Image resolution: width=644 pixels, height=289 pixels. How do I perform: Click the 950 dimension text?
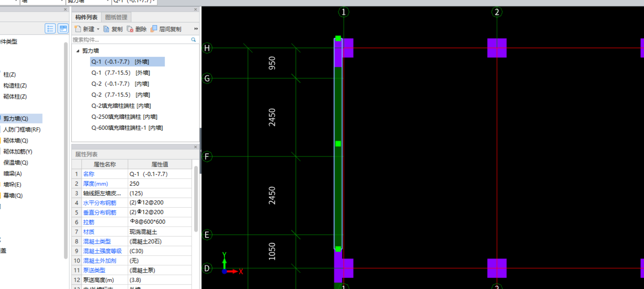(x=272, y=63)
